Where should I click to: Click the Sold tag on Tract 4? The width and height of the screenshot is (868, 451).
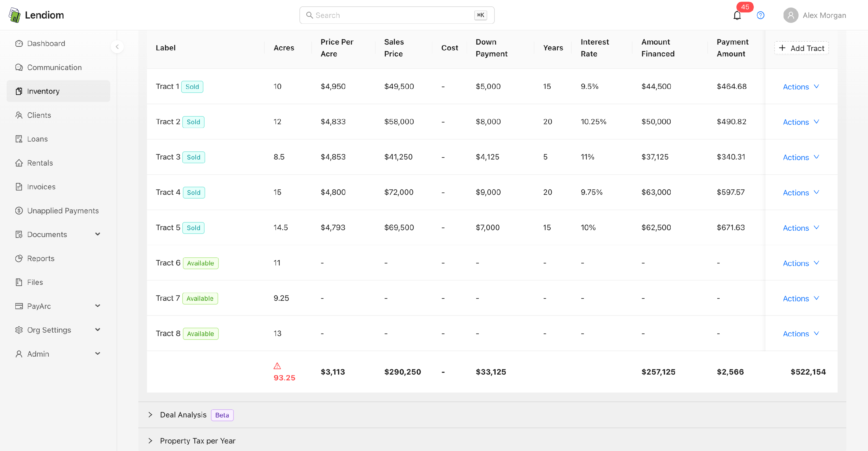pyautogui.click(x=193, y=192)
